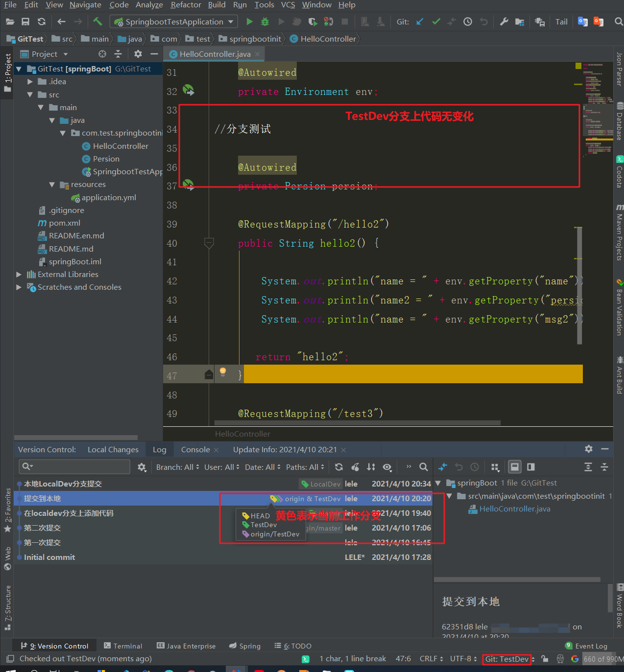Collapse the com.test.springbootinit package
This screenshot has width=624, height=672.
63,133
